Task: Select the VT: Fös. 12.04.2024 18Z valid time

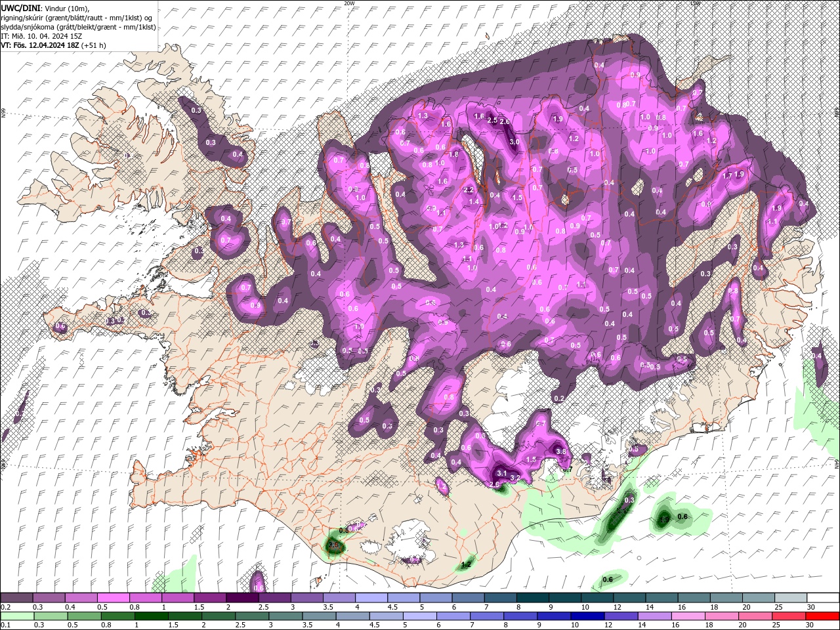Action: point(40,45)
